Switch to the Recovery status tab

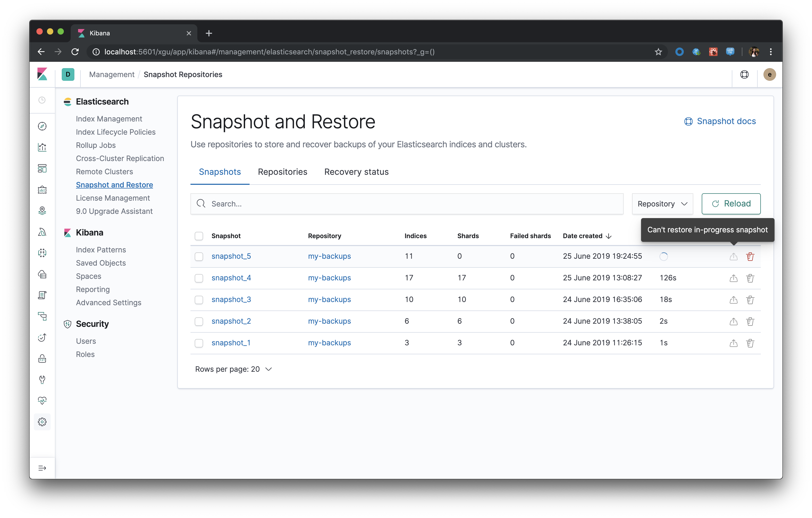click(356, 172)
